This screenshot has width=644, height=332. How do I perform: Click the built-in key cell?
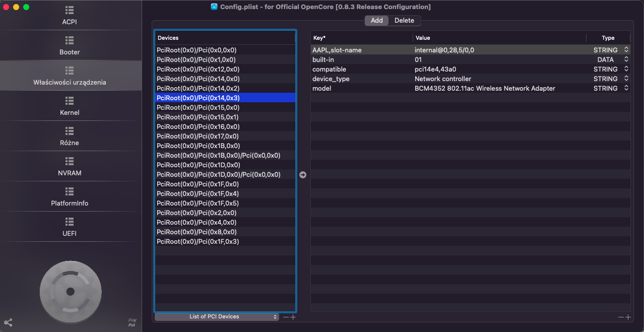pos(361,59)
